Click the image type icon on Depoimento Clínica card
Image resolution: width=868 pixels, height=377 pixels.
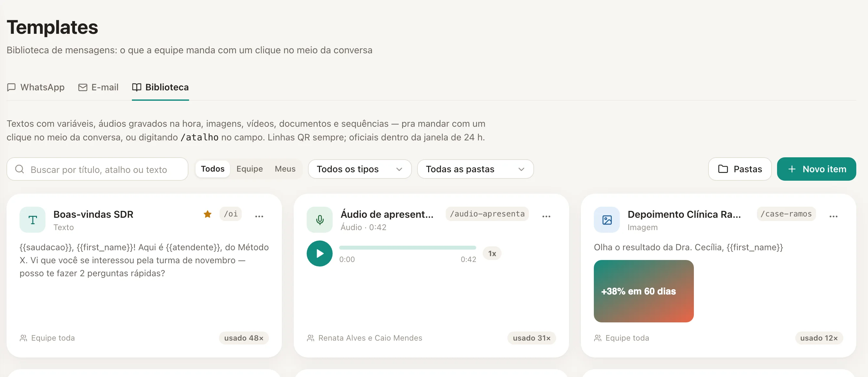pos(606,220)
